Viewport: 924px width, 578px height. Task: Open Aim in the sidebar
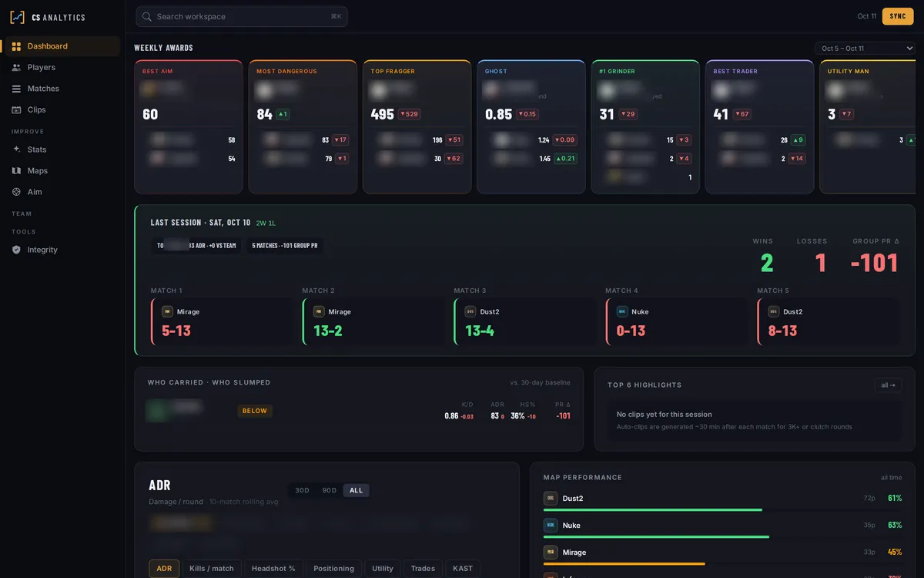click(x=63, y=192)
